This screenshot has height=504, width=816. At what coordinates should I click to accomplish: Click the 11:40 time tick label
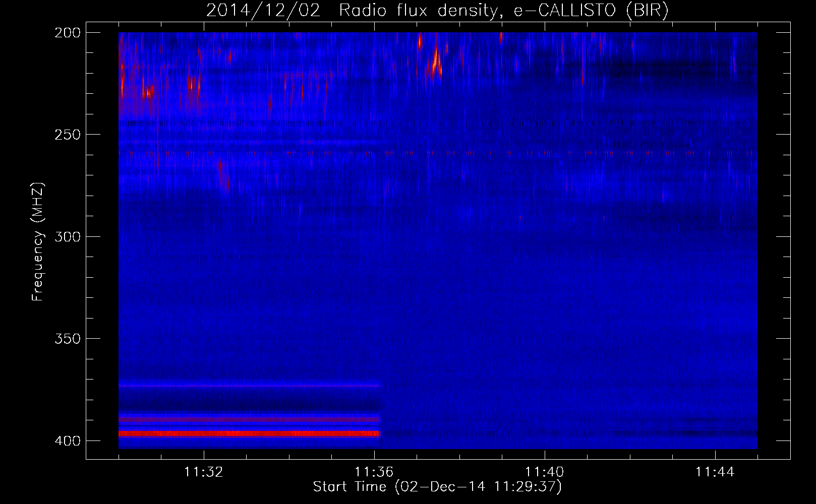tap(545, 472)
